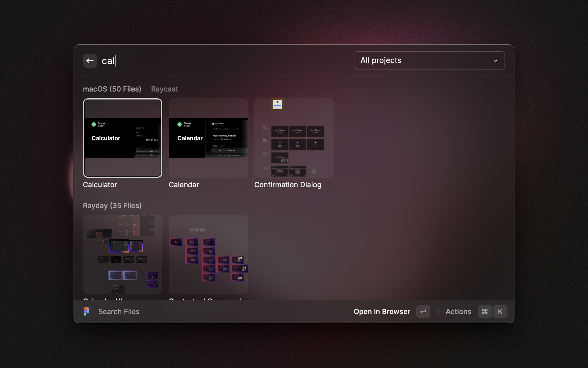Screen dimensions: 588x368
Task: Click the Open in Browser action
Action: [382, 311]
